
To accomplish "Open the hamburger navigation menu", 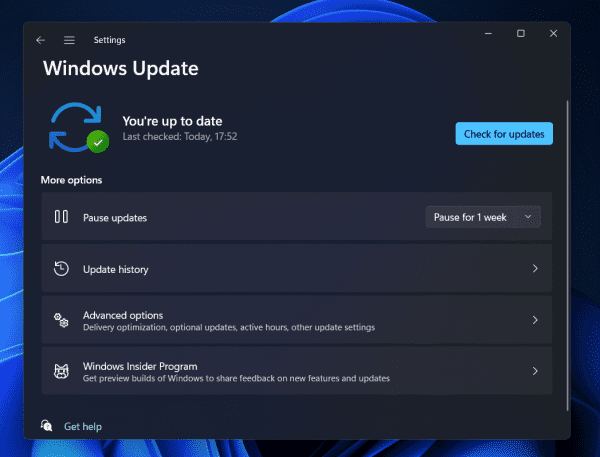I will pos(69,40).
